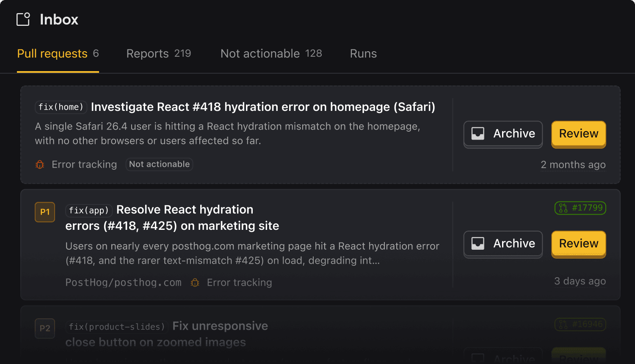Click the tray icon in the P1 card's Archive button
Image resolution: width=635 pixels, height=364 pixels.
(x=478, y=243)
